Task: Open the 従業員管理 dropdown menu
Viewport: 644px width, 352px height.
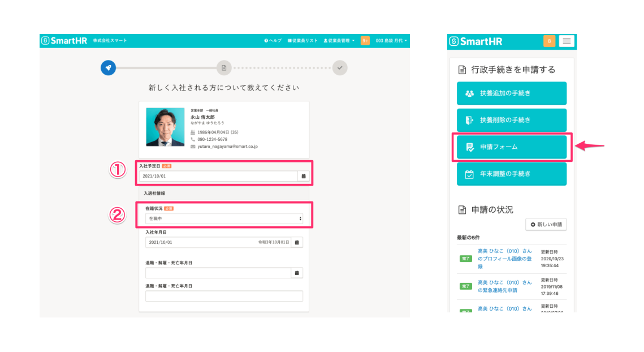Action: (x=339, y=41)
